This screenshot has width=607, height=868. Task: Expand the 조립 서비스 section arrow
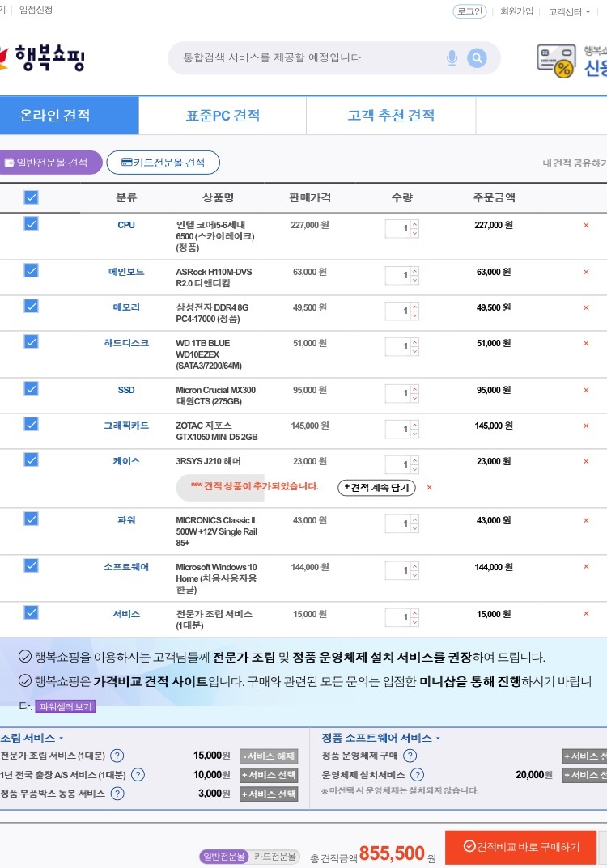click(61, 738)
